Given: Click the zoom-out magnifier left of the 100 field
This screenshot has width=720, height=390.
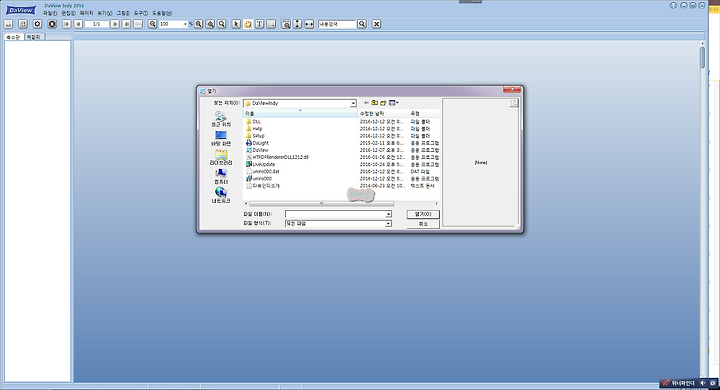Looking at the screenshot, I should click(x=152, y=24).
